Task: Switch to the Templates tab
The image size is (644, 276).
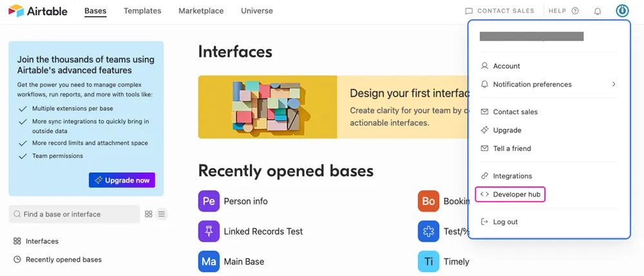Action: 142,11
